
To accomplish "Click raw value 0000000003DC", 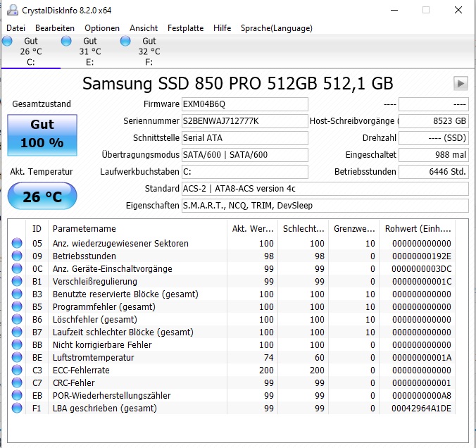I will coord(421,269).
